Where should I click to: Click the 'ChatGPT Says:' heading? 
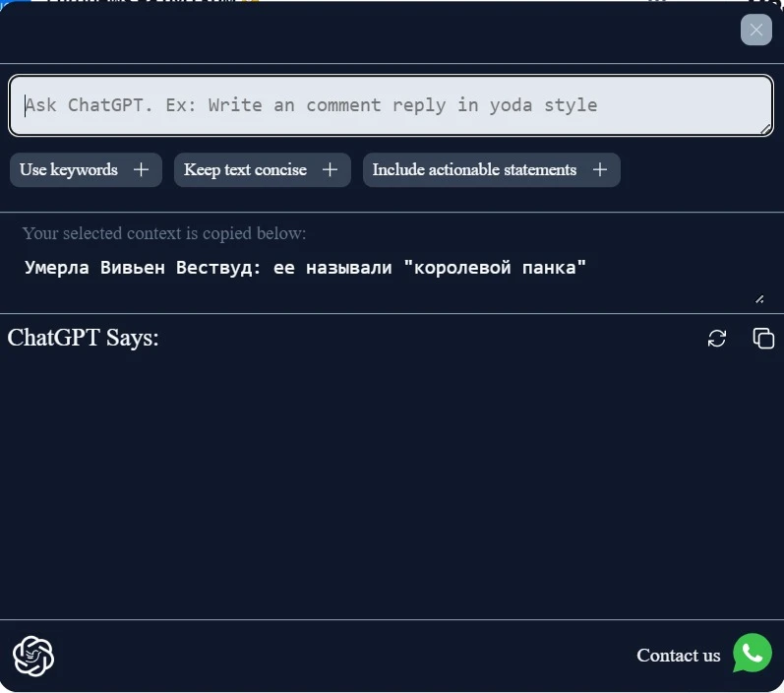coord(83,338)
